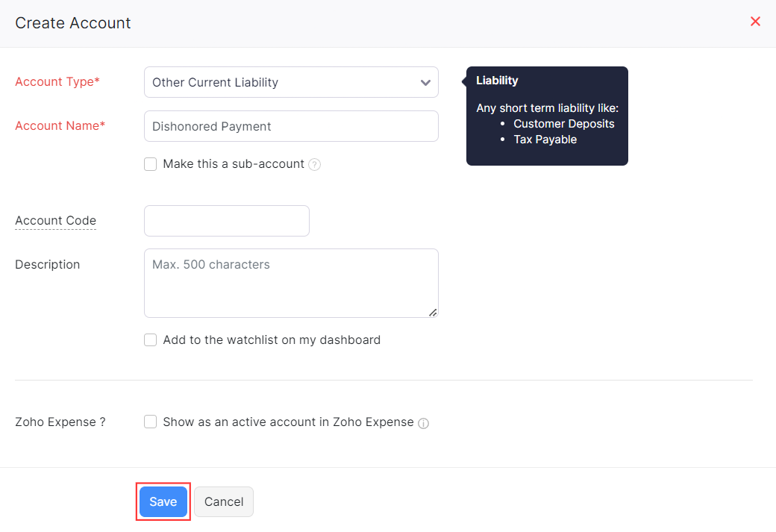Click the dark Liability tooltip panel

[x=547, y=116]
